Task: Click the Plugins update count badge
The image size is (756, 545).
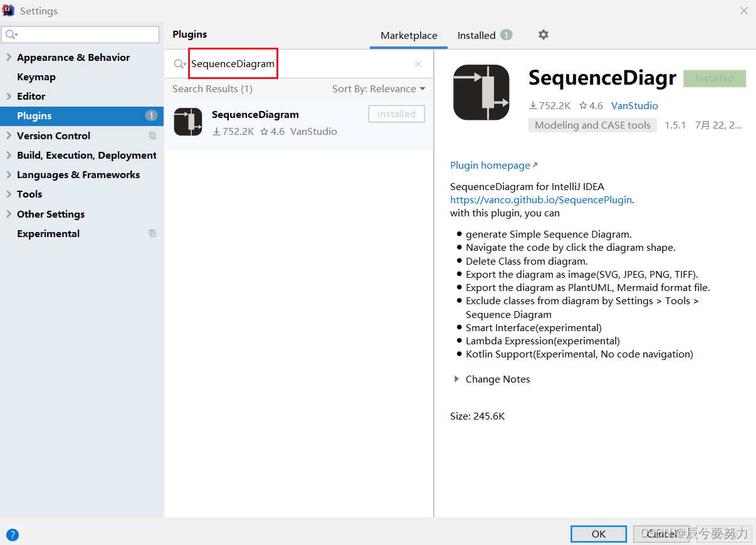Action: tap(151, 115)
